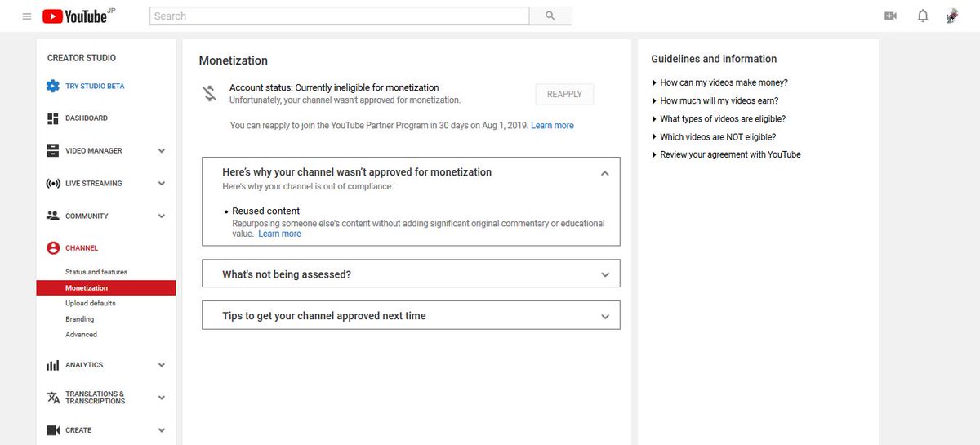980x445 pixels.
Task: Select the Monetization menu item
Action: pyautogui.click(x=106, y=287)
